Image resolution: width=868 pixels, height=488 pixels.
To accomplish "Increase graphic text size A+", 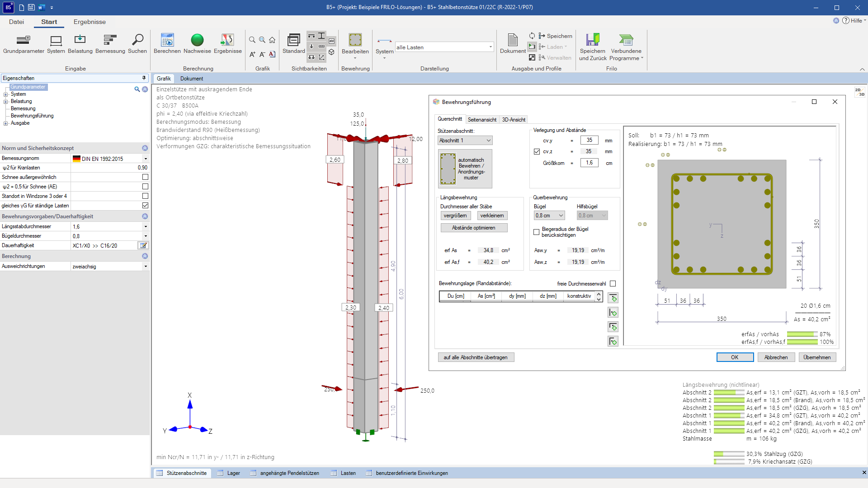I will [x=252, y=54].
